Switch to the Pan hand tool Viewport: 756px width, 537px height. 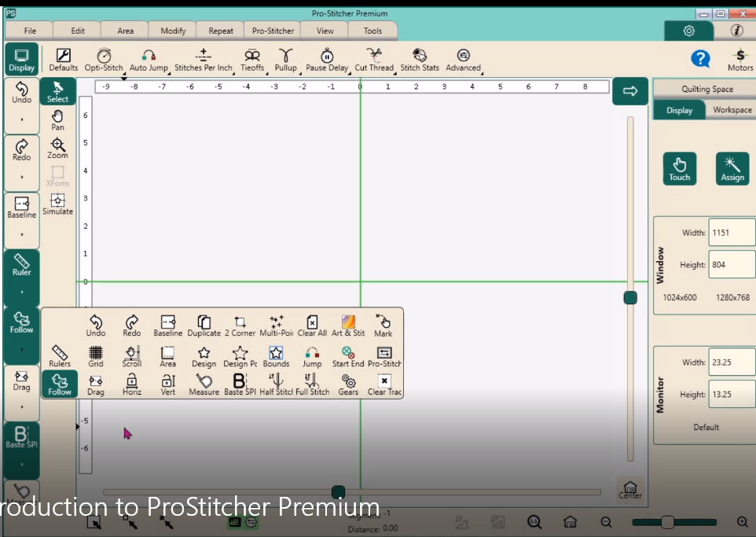(58, 120)
